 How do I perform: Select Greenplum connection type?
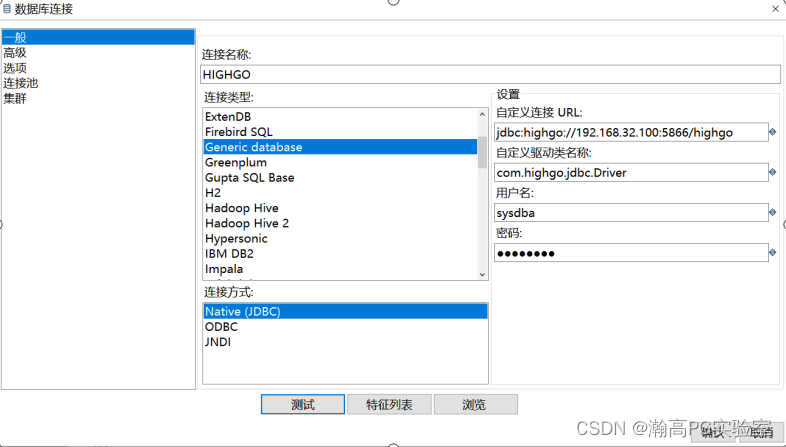(x=340, y=162)
